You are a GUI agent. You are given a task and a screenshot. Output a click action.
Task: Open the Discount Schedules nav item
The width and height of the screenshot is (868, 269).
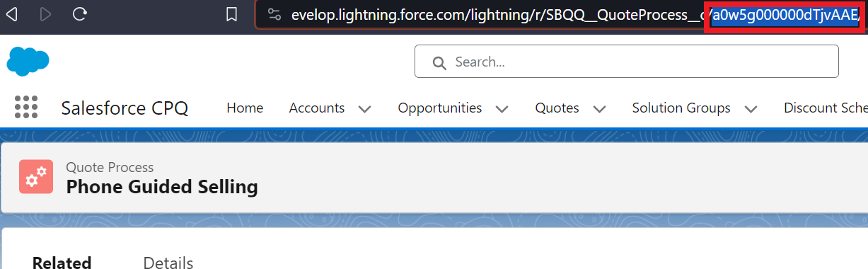click(826, 108)
